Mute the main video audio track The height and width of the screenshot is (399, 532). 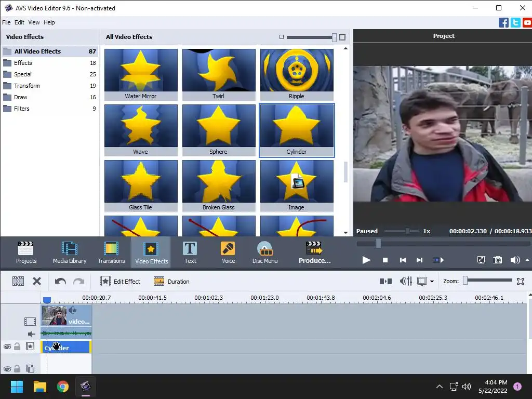click(x=31, y=334)
